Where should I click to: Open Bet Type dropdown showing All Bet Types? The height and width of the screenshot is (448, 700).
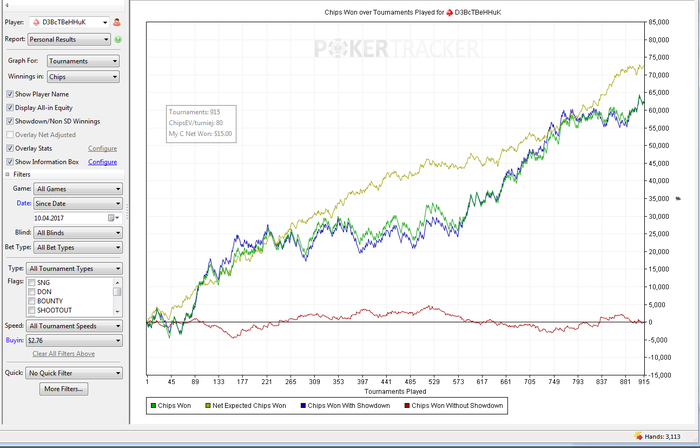(78, 248)
